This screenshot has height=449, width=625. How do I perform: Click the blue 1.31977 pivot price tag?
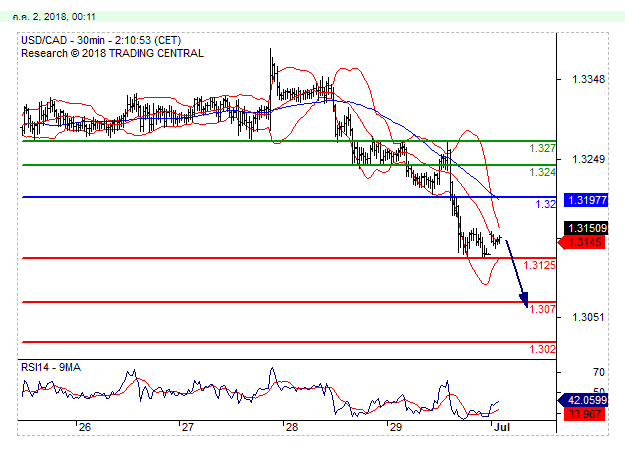click(586, 200)
